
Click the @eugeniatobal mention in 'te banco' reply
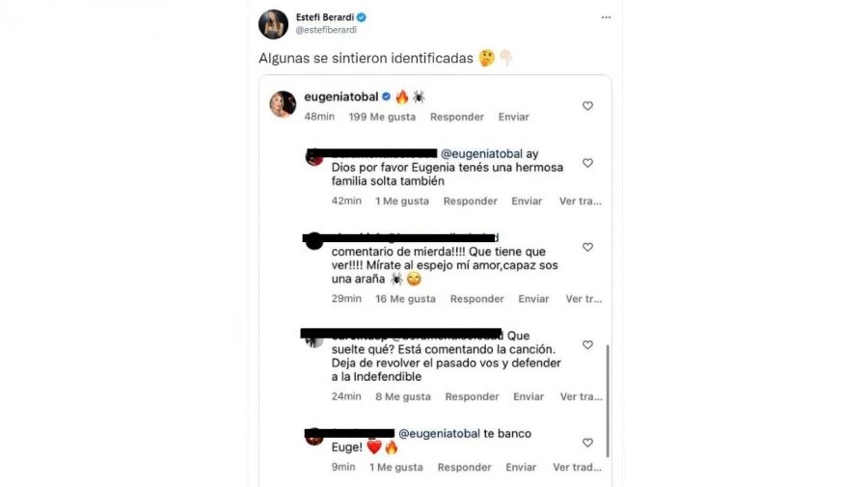(439, 433)
